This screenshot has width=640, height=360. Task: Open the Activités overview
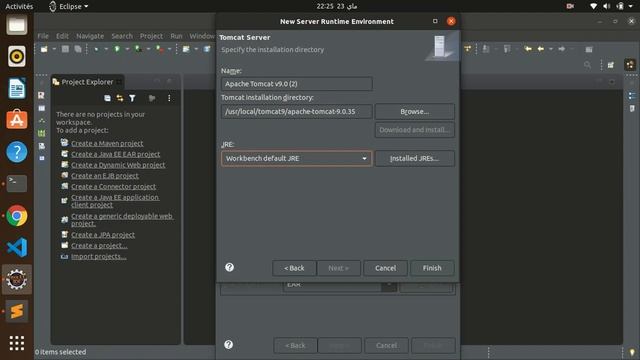19,6
